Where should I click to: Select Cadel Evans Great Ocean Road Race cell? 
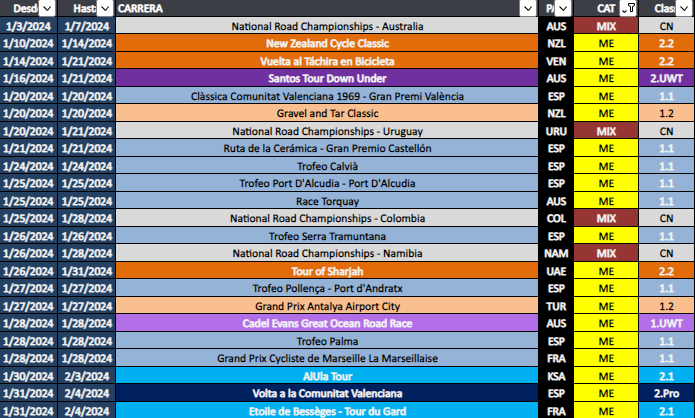(327, 324)
